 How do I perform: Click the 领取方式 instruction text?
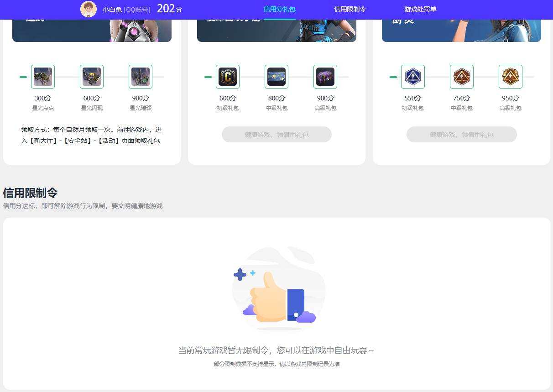pos(91,135)
